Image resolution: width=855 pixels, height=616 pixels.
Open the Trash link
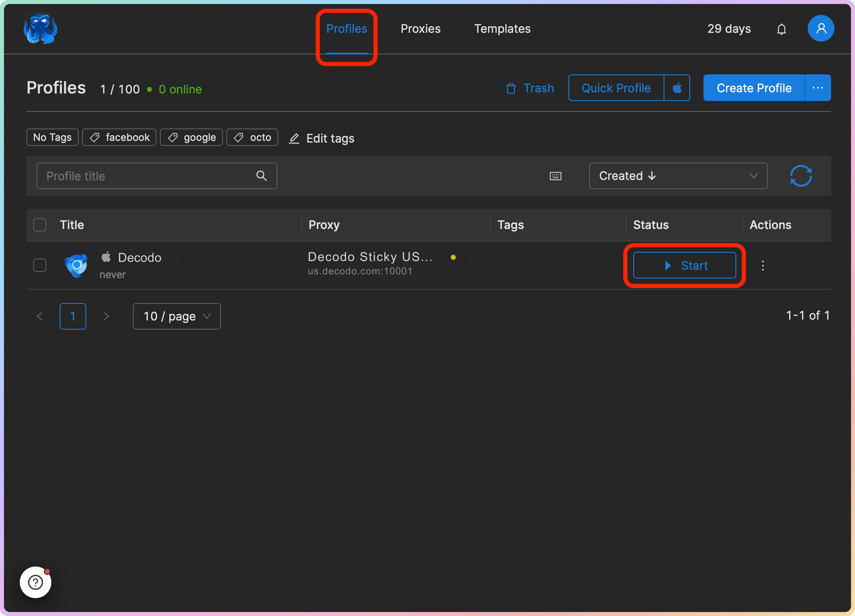click(530, 88)
